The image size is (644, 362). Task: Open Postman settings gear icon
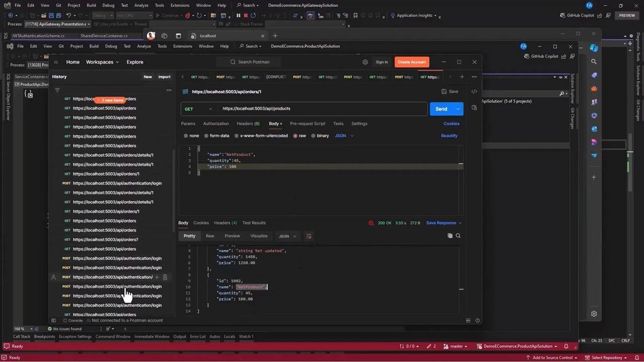(x=365, y=62)
